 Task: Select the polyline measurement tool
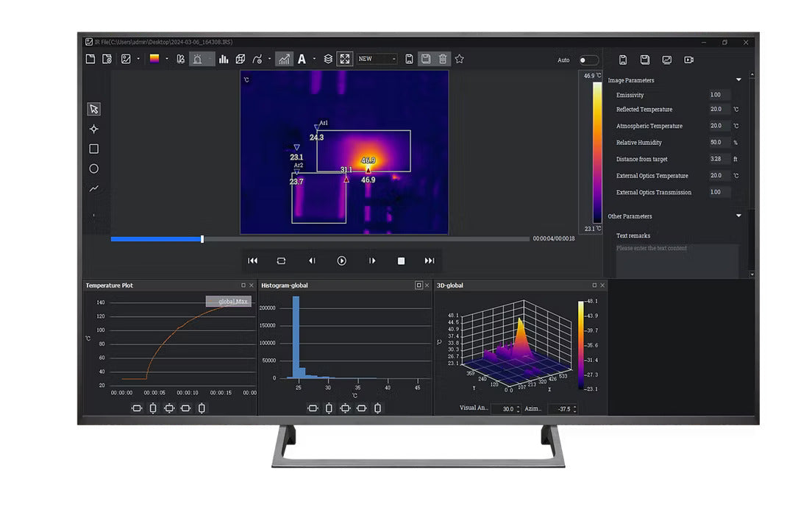94,188
